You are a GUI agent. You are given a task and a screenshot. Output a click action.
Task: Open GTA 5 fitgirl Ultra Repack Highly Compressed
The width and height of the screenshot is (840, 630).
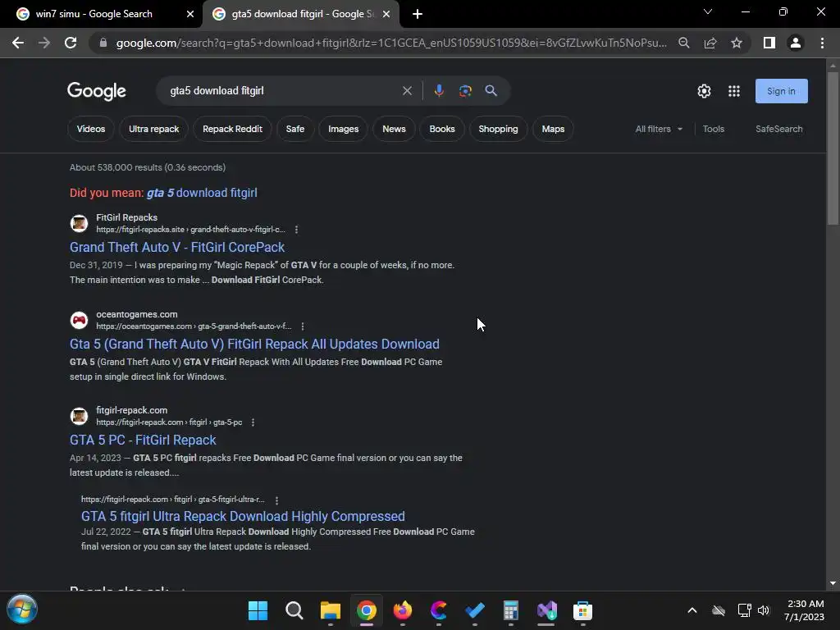coord(243,517)
